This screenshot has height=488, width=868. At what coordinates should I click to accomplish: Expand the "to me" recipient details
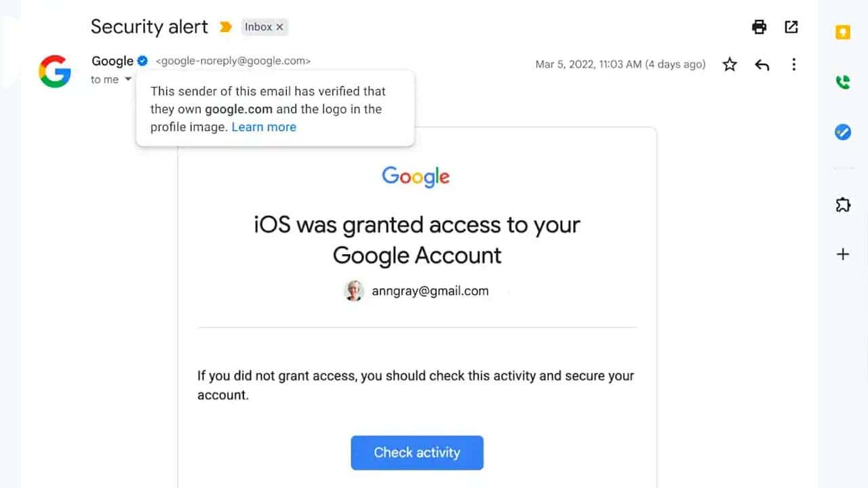128,79
